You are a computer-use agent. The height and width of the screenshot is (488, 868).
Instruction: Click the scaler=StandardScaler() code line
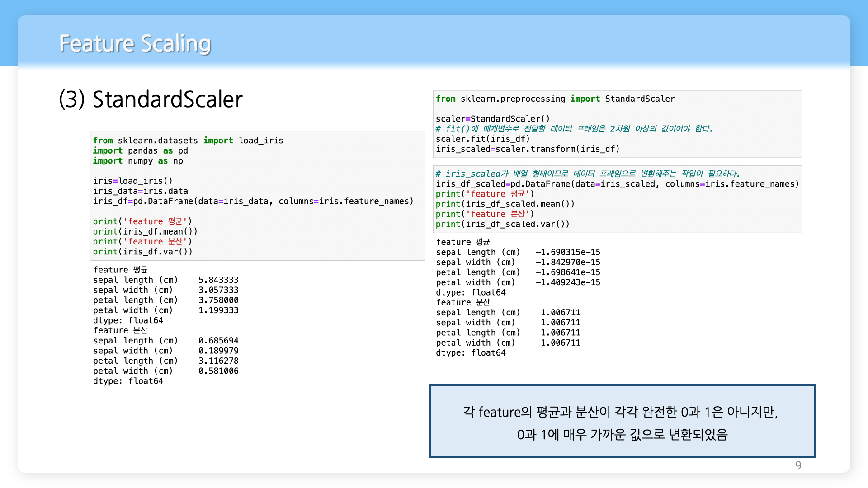point(492,119)
